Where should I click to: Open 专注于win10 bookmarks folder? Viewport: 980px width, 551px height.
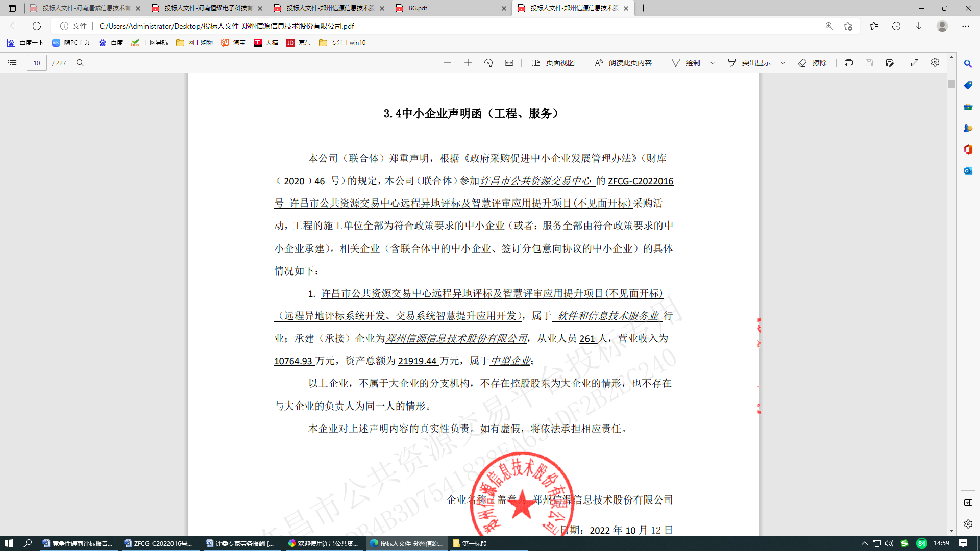tap(342, 43)
